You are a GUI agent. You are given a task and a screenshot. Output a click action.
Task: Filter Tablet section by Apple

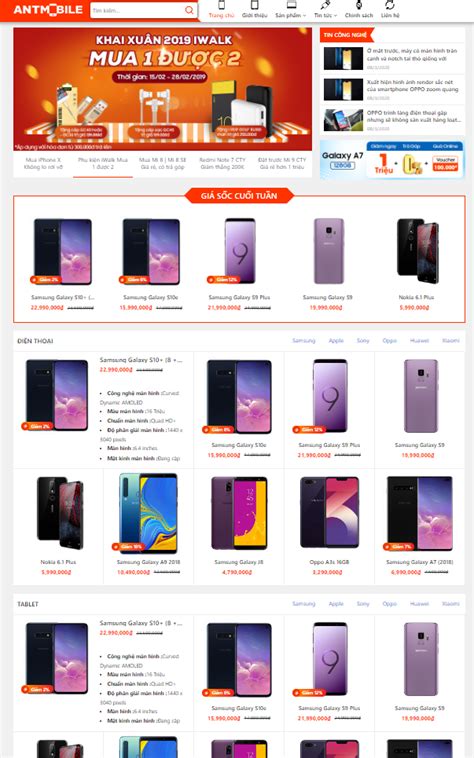tap(336, 604)
